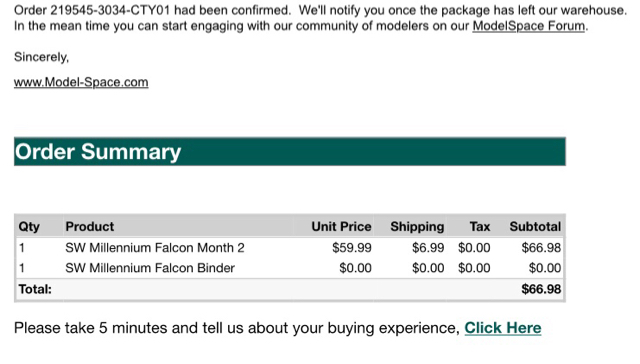Click the Unit Price column header
Image resolution: width=640 pixels, height=364 pixels.
point(341,226)
